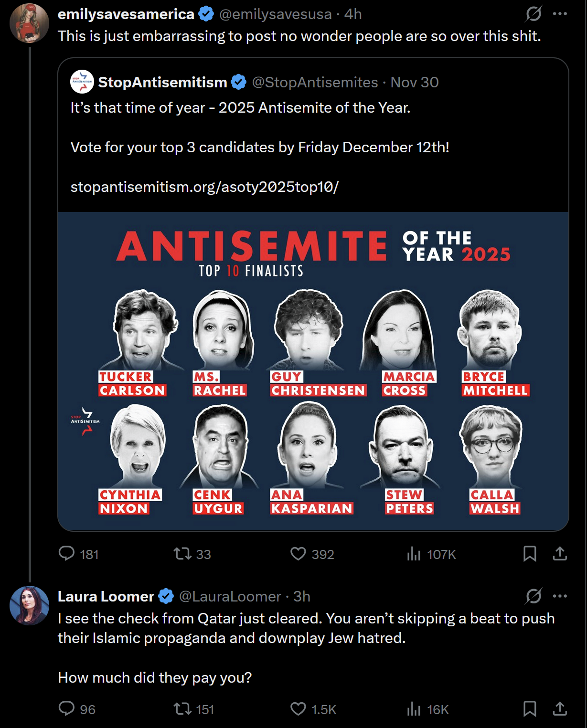
Task: Bookmark emilysavesamerica's post
Action: 530,554
